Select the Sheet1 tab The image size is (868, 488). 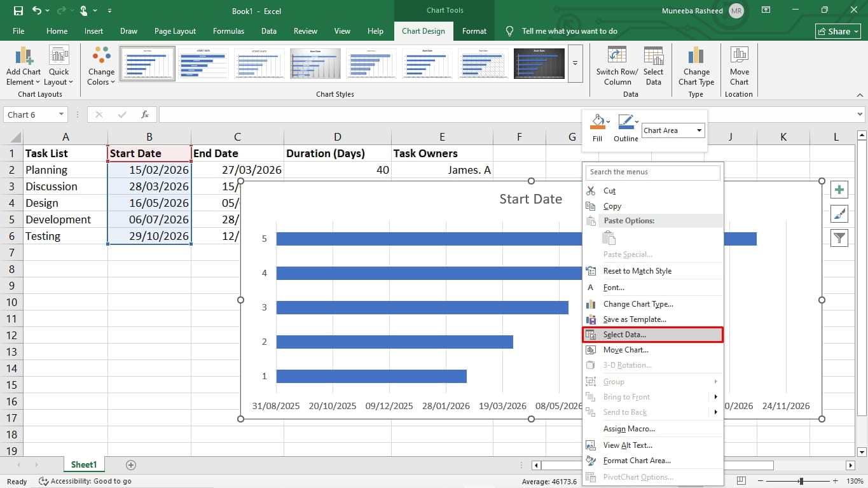click(x=84, y=465)
